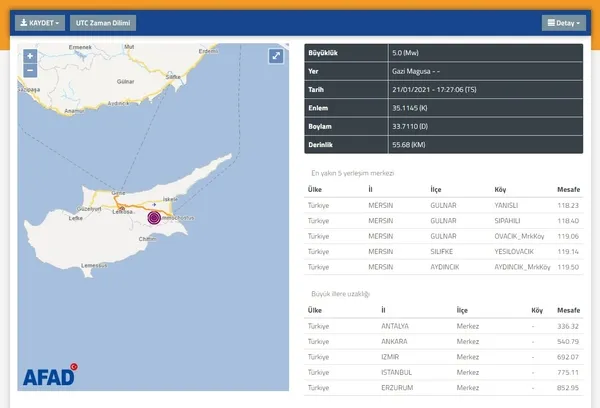
Task: Click the Mesafe header in nearest settlements table
Action: point(567,189)
